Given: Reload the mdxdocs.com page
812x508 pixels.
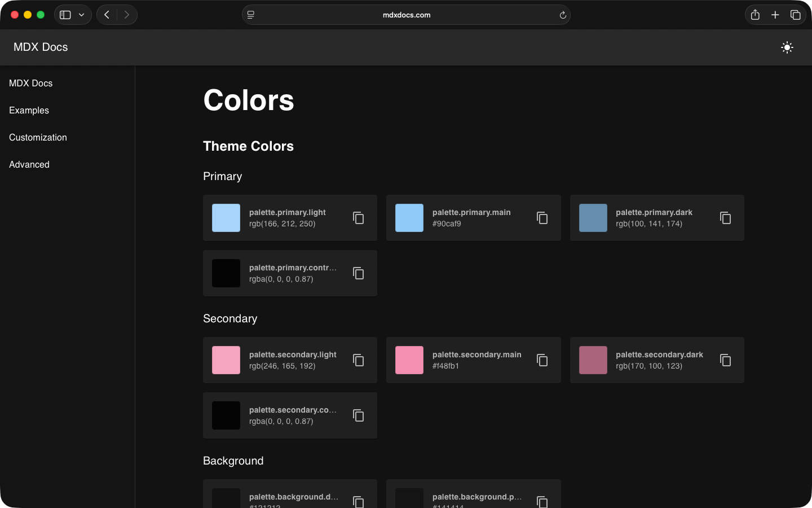Looking at the screenshot, I should (x=562, y=15).
